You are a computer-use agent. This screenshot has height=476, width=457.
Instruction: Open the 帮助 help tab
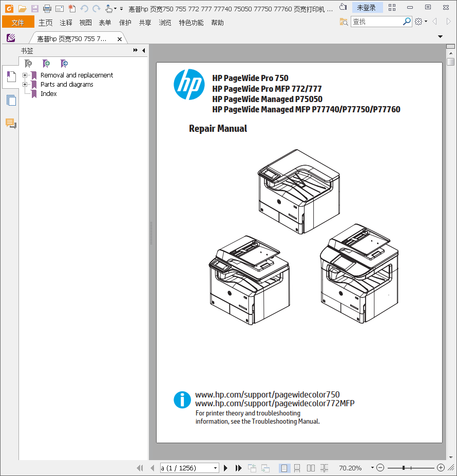218,23
